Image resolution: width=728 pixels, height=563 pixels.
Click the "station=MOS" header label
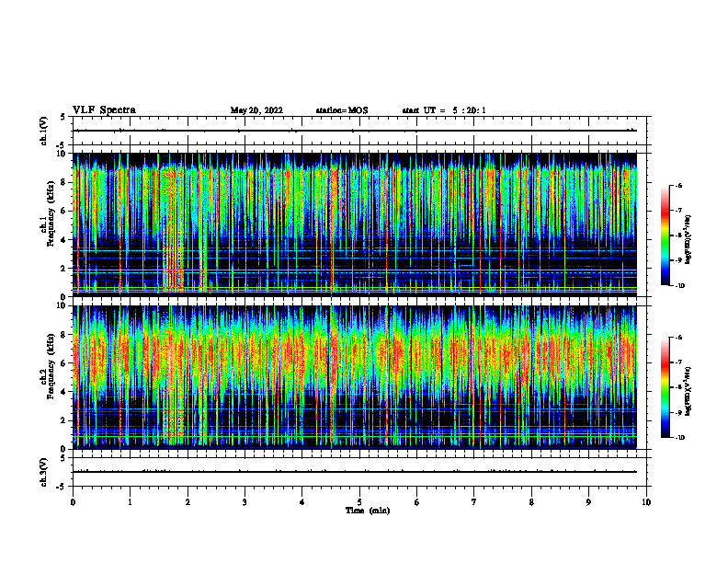point(342,110)
